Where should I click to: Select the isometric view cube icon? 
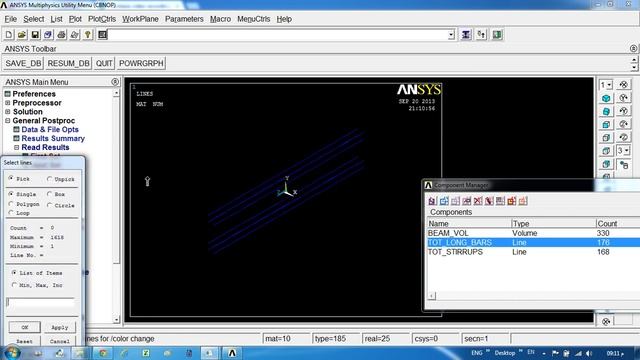click(606, 98)
